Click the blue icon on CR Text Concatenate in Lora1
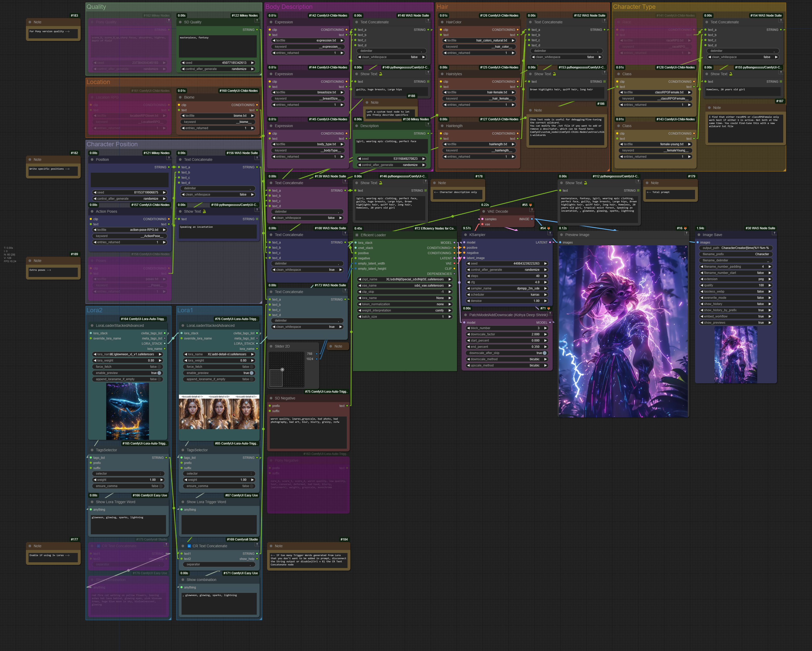The image size is (812, 651). (x=189, y=546)
